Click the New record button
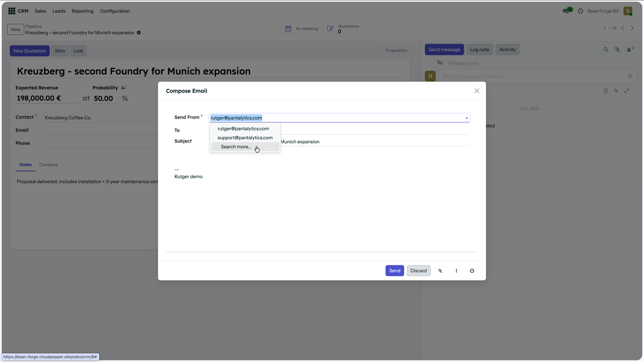The height and width of the screenshot is (362, 644). pos(16,29)
